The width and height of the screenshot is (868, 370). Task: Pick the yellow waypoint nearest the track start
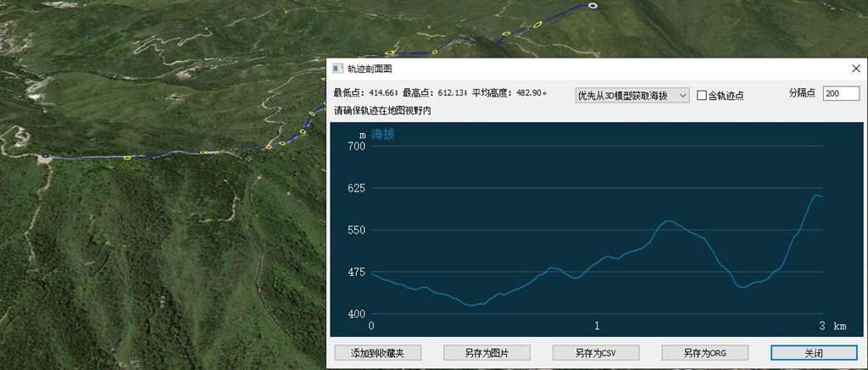(x=127, y=157)
